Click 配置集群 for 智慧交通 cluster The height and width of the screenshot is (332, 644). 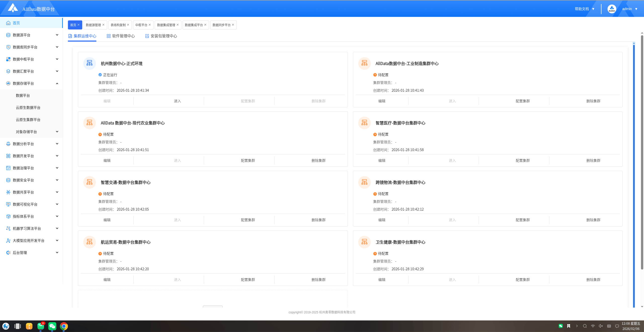pos(248,220)
